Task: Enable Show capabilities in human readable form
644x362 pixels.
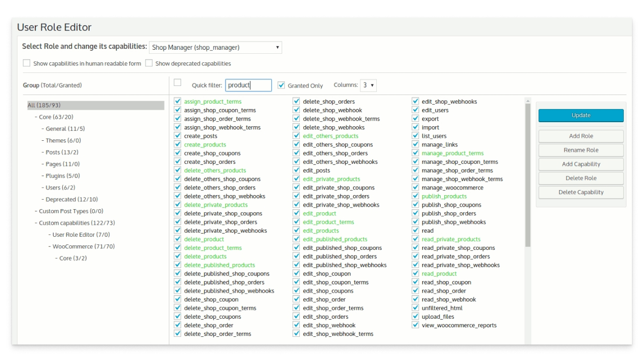Action: pyautogui.click(x=27, y=63)
